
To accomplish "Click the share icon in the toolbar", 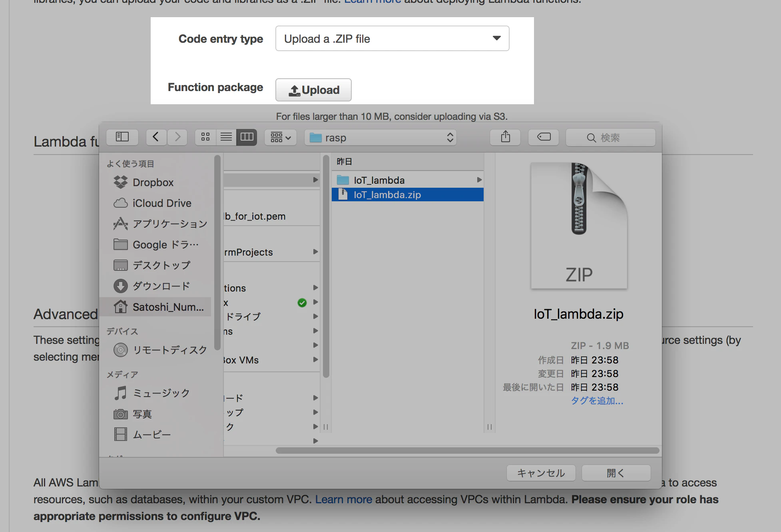I will (506, 137).
